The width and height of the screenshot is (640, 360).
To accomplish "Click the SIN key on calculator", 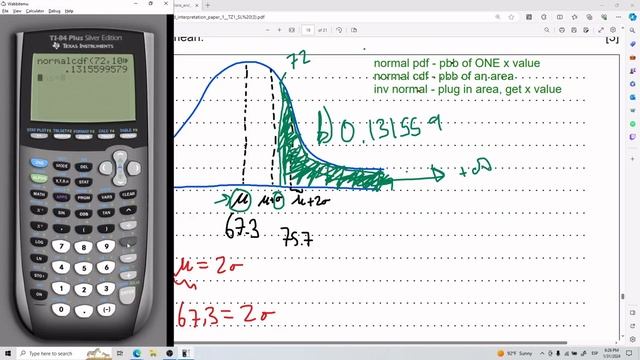I will coord(62,213).
